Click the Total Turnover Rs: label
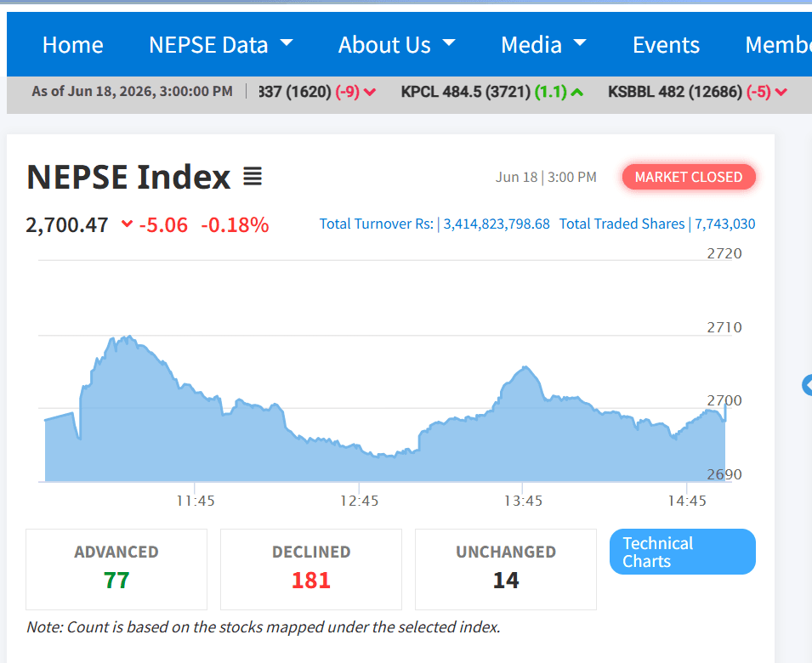This screenshot has height=663, width=812. coord(377,224)
